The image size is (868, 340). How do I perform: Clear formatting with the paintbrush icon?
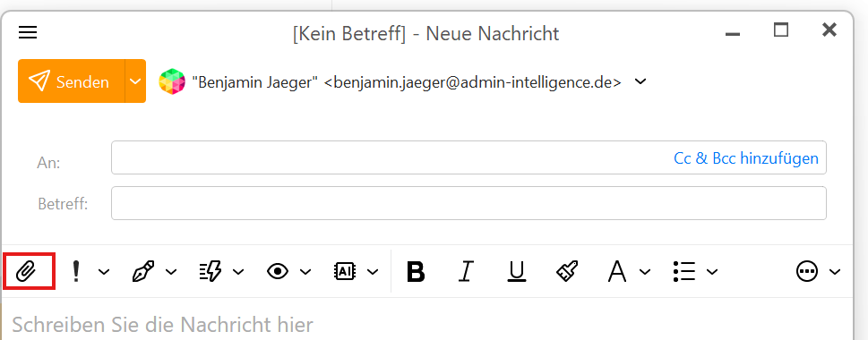coord(567,271)
